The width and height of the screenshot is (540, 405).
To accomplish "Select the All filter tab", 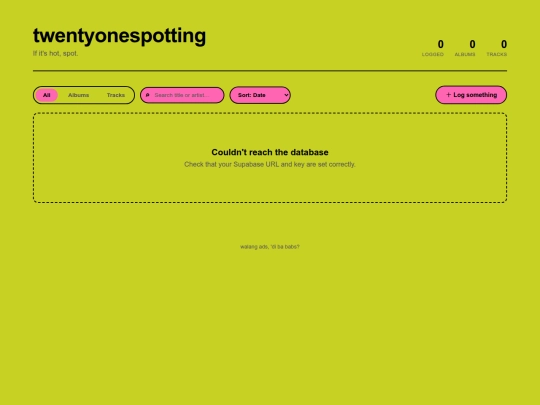I will click(x=46, y=95).
